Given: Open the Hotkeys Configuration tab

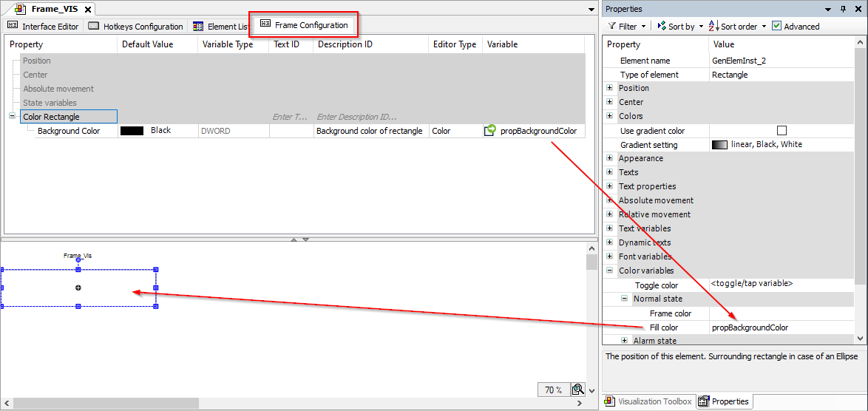Looking at the screenshot, I should (135, 26).
